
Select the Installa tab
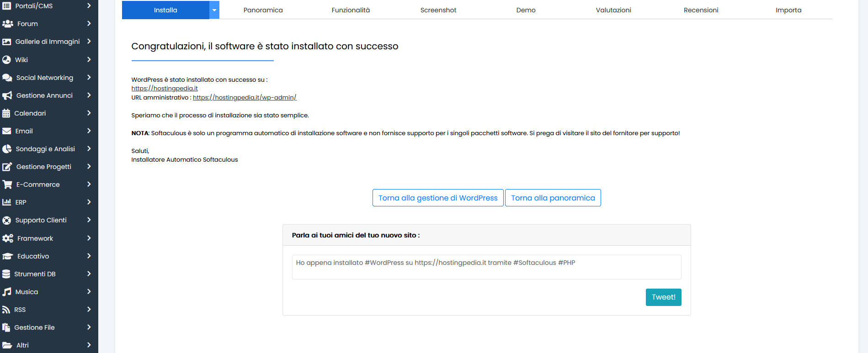165,10
